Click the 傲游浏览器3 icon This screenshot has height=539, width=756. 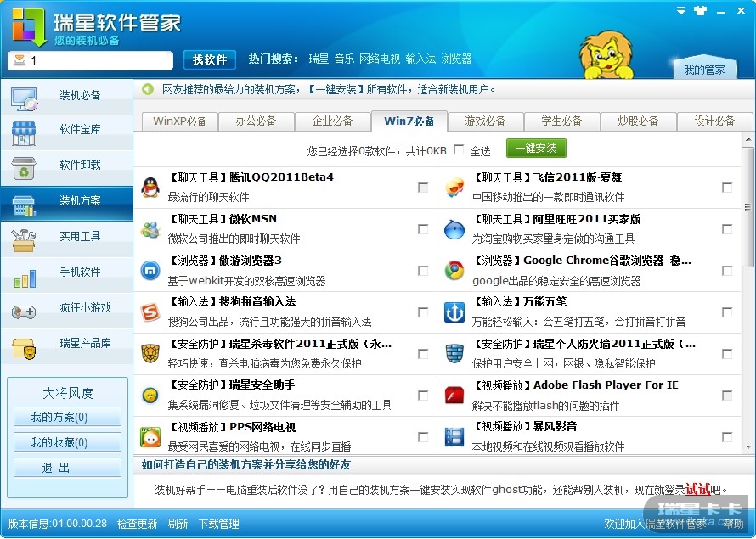point(150,271)
